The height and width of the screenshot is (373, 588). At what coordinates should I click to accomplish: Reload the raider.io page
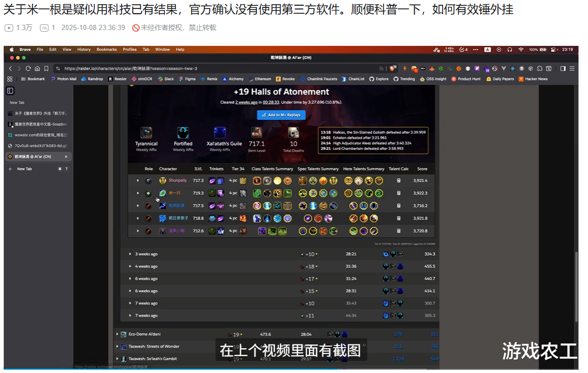pos(28,69)
